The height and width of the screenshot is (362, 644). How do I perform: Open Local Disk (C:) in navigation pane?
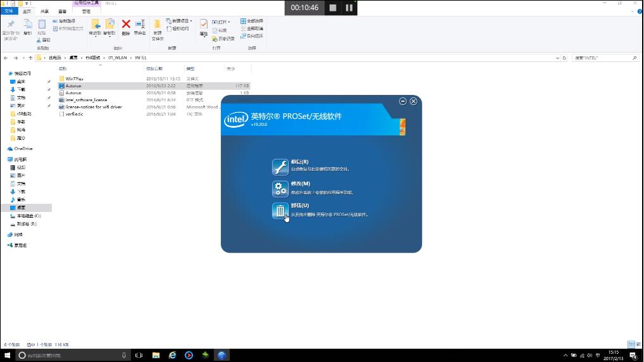(x=28, y=216)
